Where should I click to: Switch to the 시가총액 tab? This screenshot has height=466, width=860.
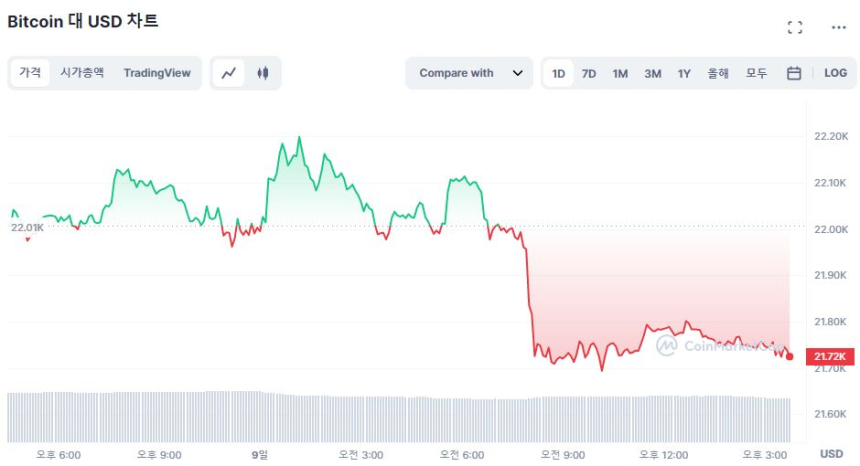pyautogui.click(x=82, y=73)
